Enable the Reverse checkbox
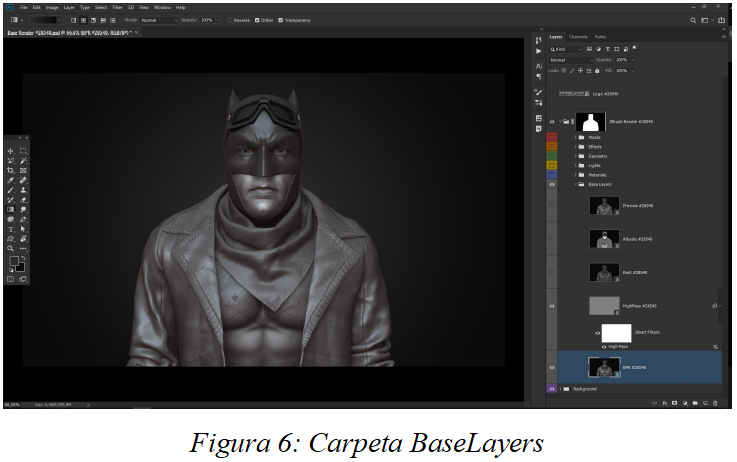737x462 pixels. (229, 20)
